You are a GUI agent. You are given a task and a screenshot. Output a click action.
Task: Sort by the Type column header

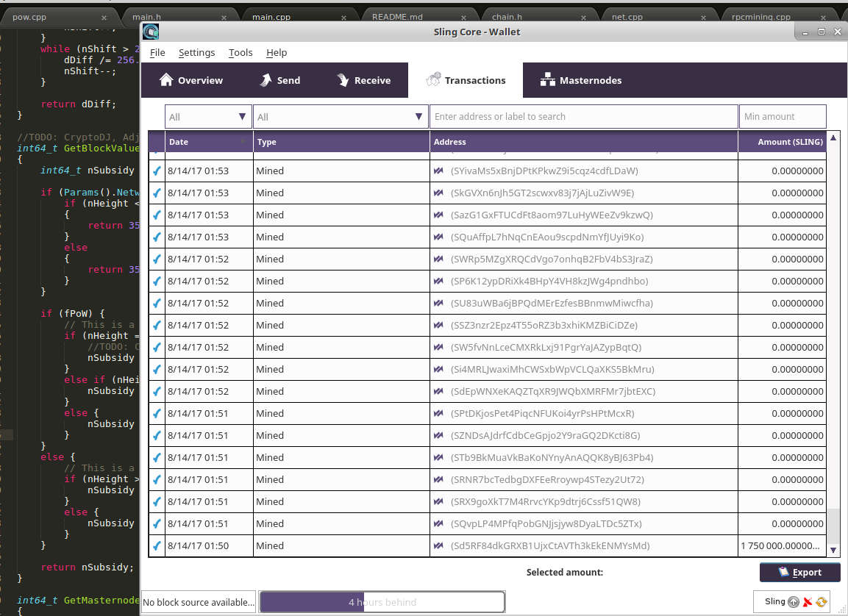click(x=341, y=142)
